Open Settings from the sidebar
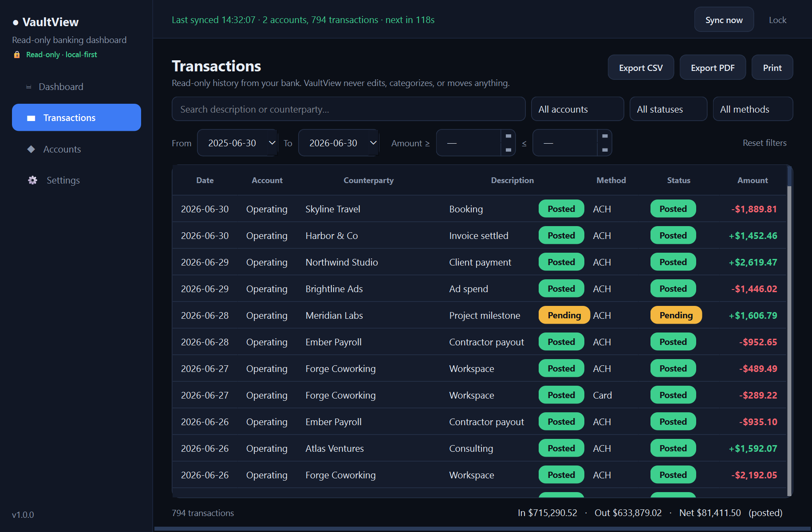Screen dimensions: 812x532 (76, 180)
